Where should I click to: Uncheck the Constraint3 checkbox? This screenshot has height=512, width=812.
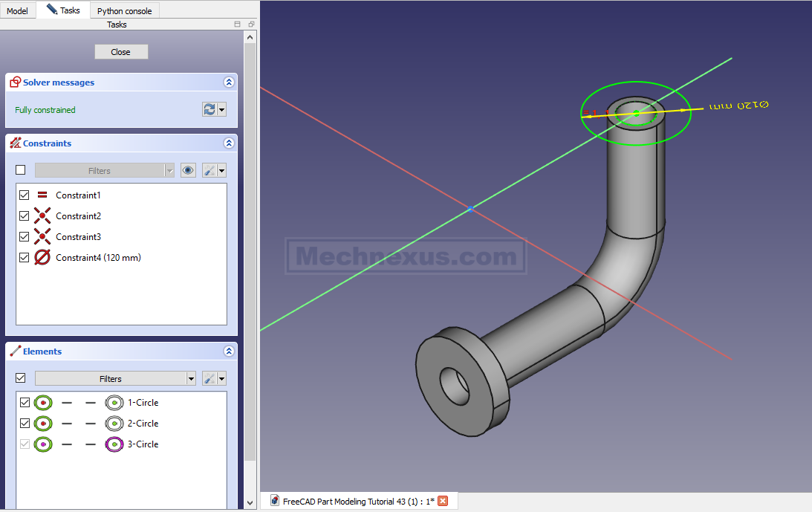coord(25,236)
